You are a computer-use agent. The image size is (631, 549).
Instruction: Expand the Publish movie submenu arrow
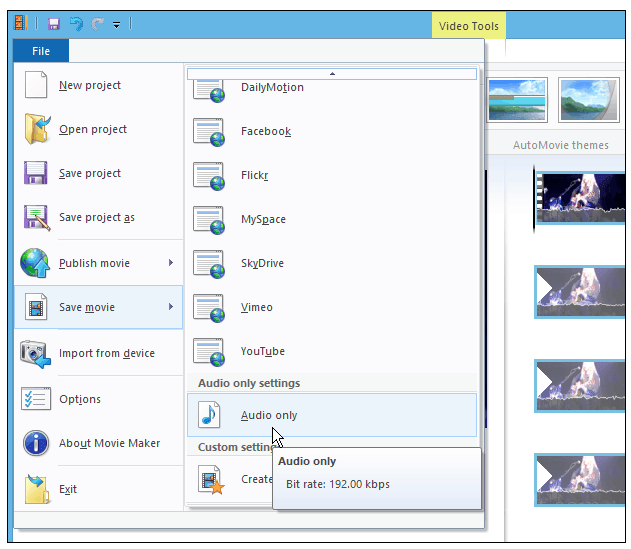pos(171,263)
